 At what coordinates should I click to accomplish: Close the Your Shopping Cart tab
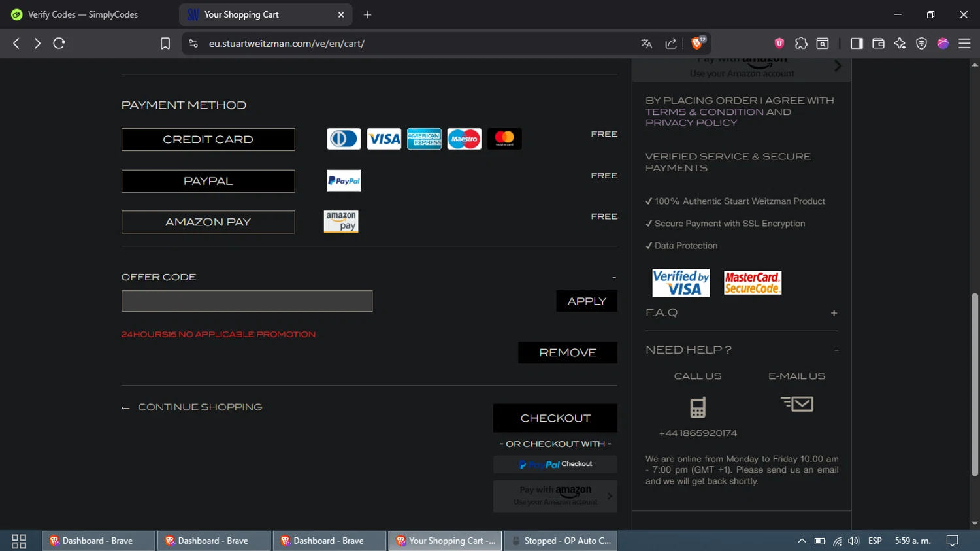341,14
